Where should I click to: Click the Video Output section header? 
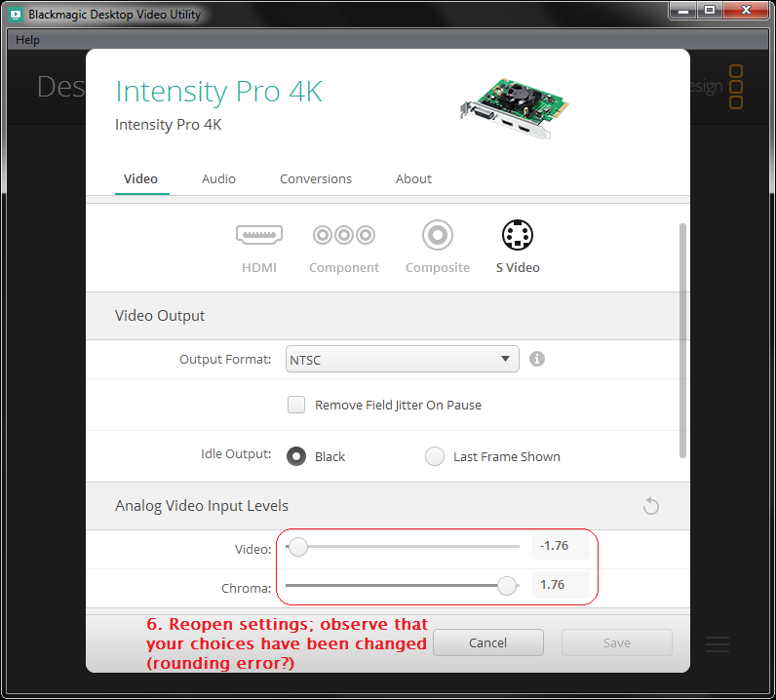160,315
